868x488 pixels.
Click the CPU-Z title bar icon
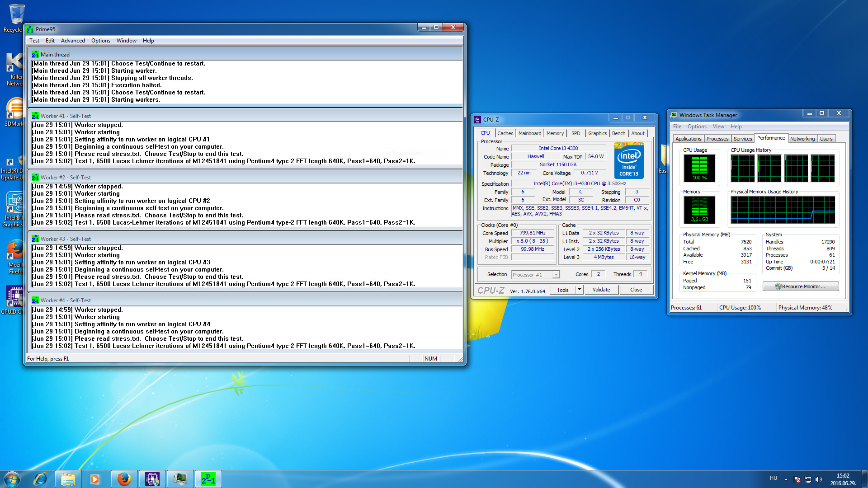click(x=477, y=120)
